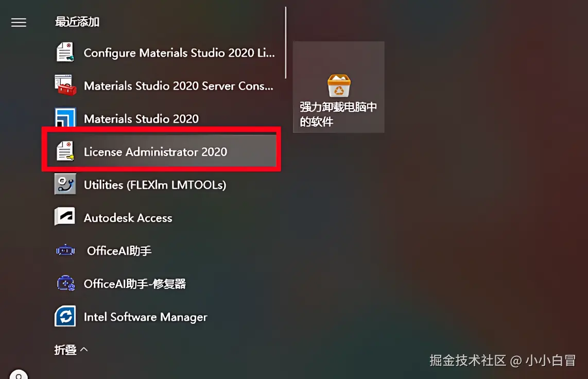Launch License Administrator 2020 entry
Screen dimensions: 588x379
pyautogui.click(x=162, y=151)
